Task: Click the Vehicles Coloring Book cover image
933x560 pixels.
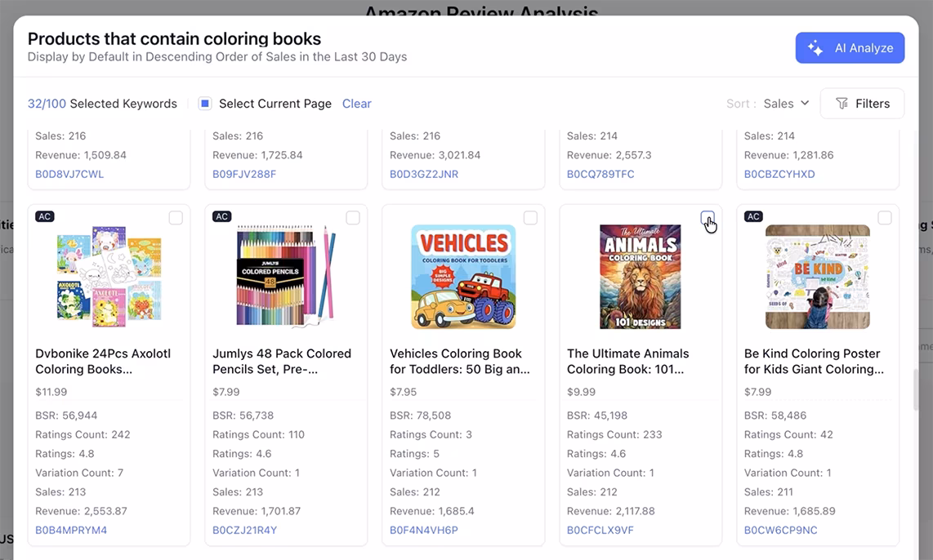Action: 463,277
